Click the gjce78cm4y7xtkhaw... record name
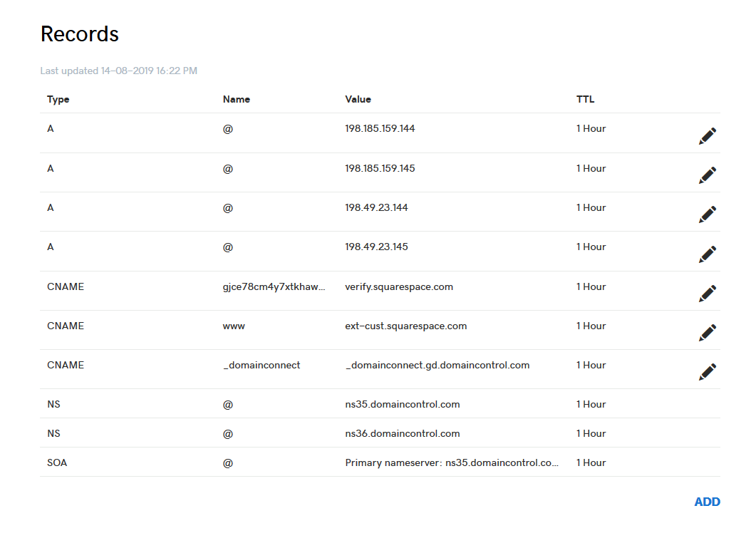Image resolution: width=756 pixels, height=543 pixels. click(x=274, y=287)
